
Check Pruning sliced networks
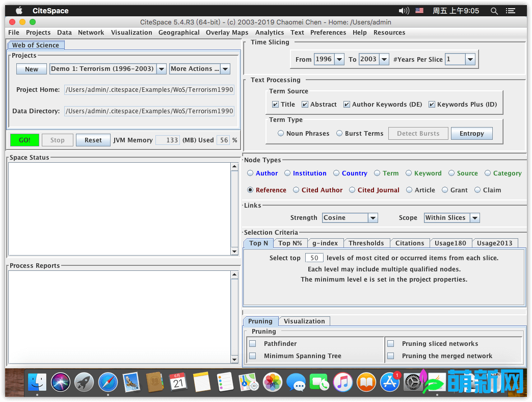pyautogui.click(x=390, y=344)
